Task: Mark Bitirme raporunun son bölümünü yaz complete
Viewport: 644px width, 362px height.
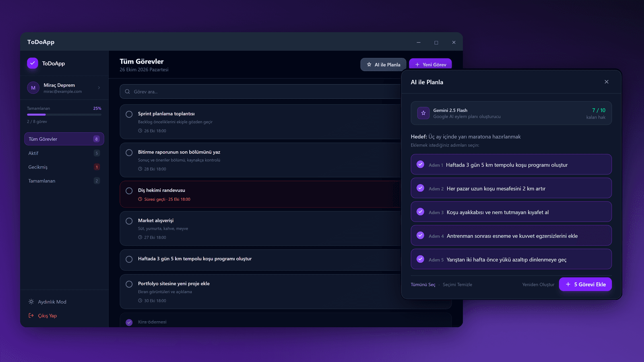Action: [x=129, y=152]
